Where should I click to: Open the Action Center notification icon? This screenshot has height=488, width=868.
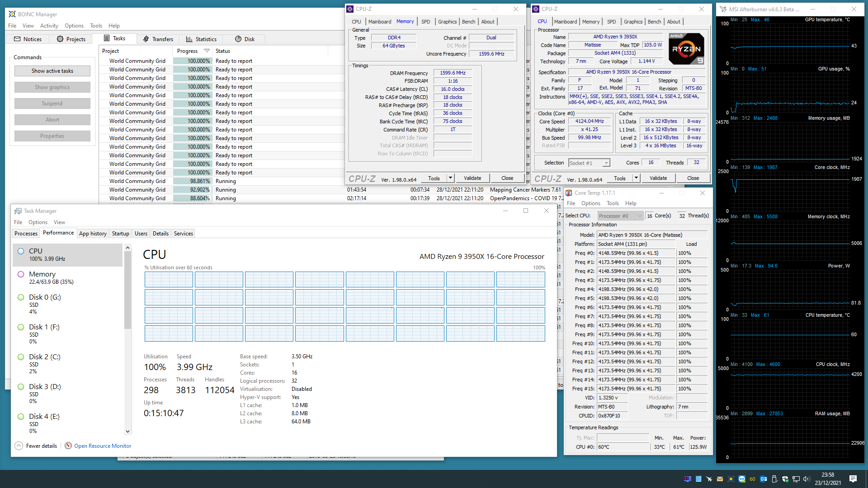[853, 479]
